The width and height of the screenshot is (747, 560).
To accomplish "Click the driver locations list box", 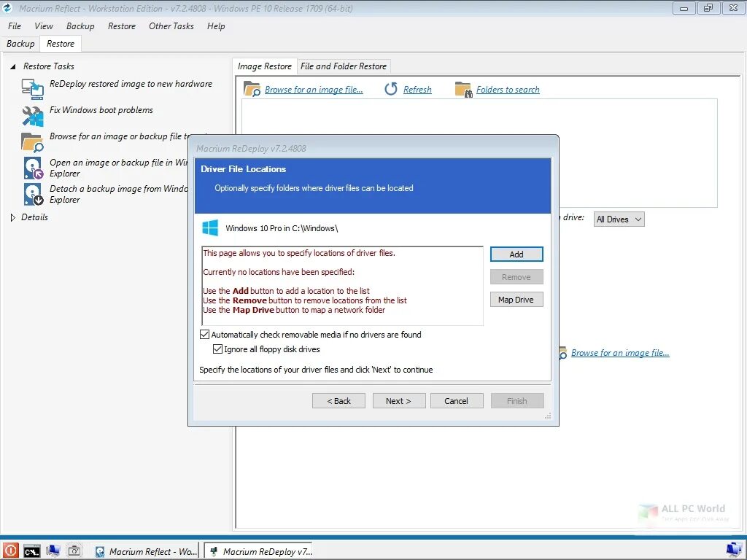I will click(x=343, y=286).
